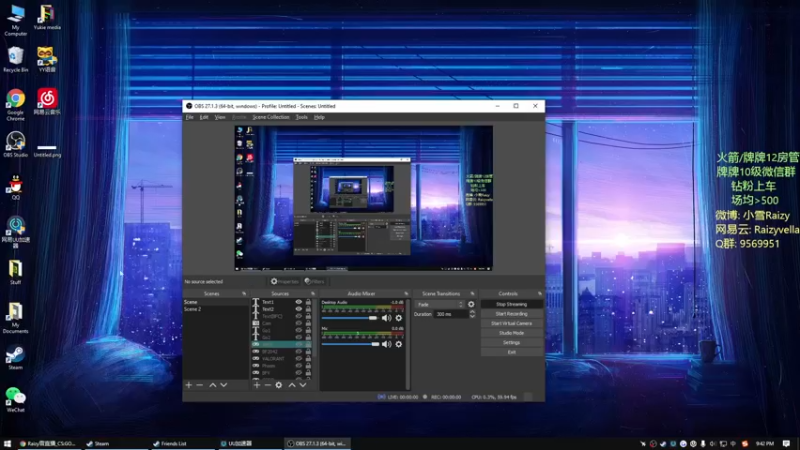This screenshot has width=800, height=450.
Task: Open the Fade transition dropdown
Action: click(440, 305)
